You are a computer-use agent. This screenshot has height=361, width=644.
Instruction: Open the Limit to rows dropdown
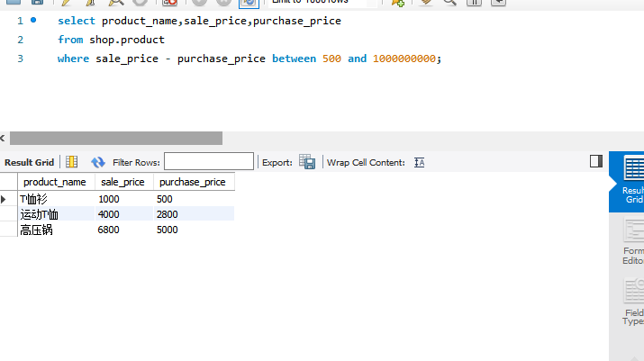[x=322, y=3]
